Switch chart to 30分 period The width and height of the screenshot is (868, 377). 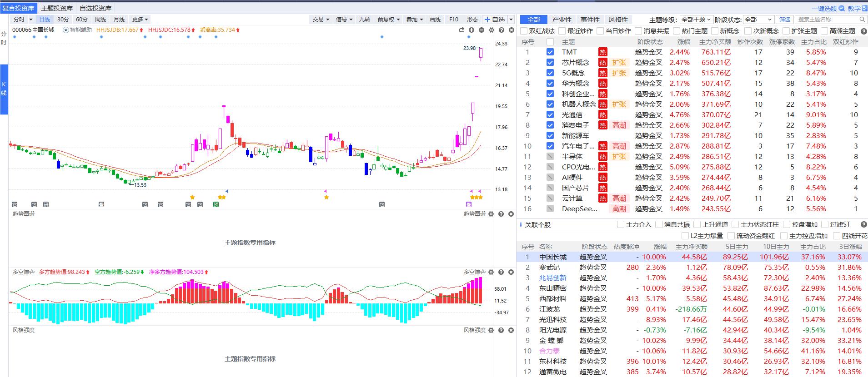click(63, 20)
